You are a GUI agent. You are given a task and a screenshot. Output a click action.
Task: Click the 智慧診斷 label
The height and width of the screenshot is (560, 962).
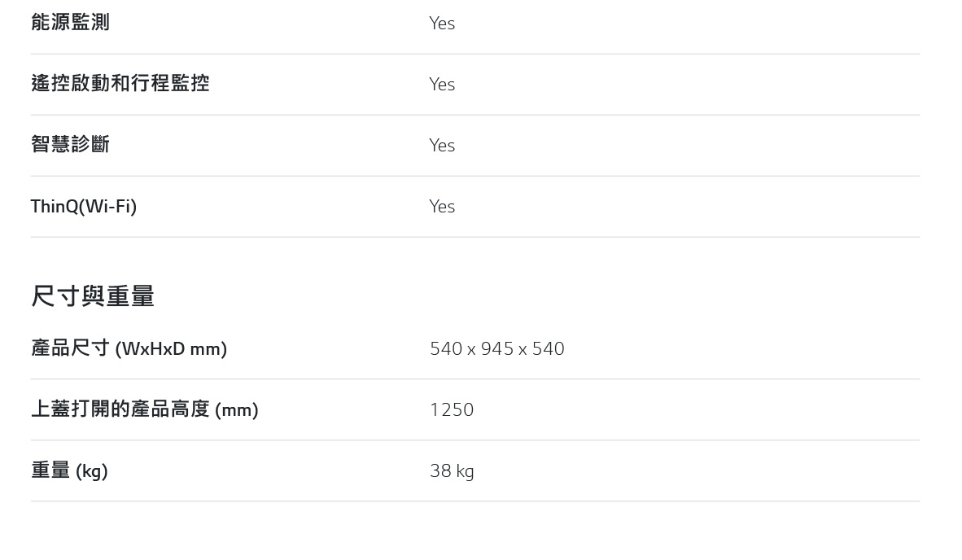(70, 144)
